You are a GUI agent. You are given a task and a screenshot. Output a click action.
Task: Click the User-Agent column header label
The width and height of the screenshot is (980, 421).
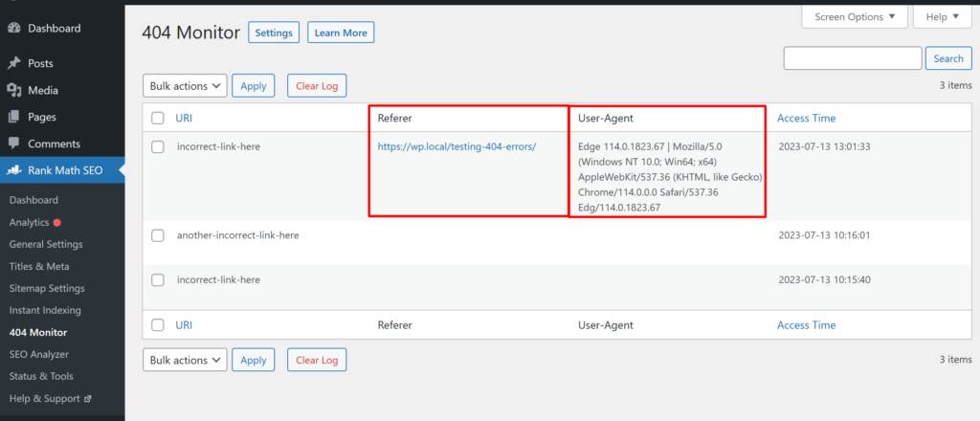[606, 118]
